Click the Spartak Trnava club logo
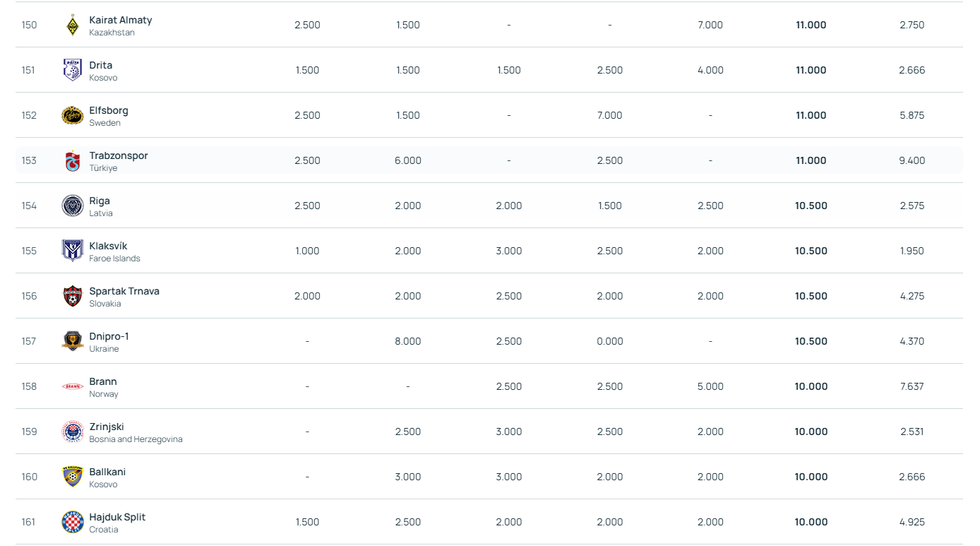This screenshot has width=980, height=546. coord(72,296)
